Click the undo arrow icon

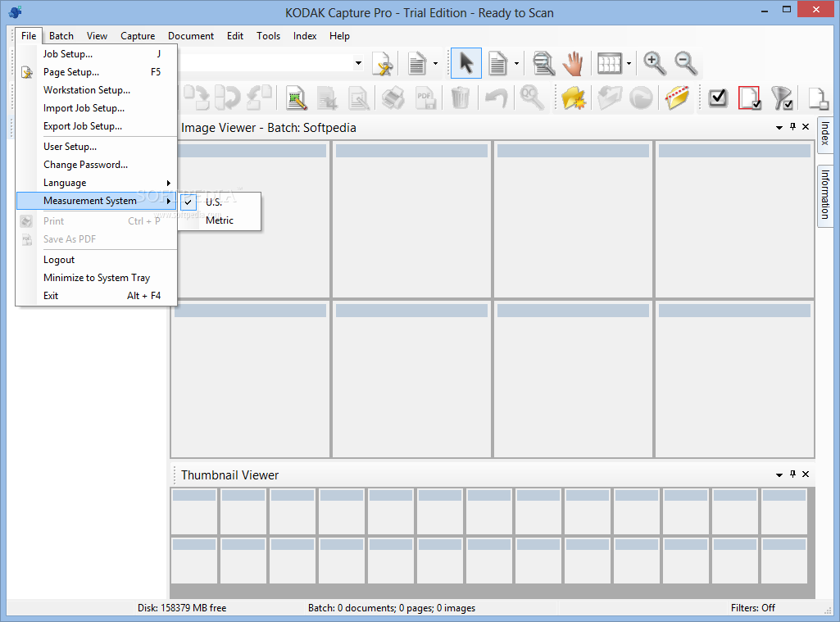coord(496,98)
